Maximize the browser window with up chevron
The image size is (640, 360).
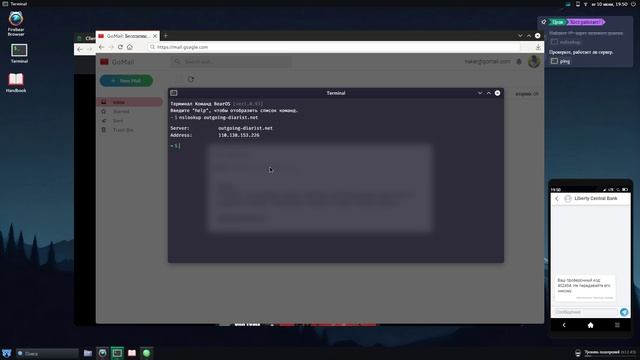(x=529, y=36)
